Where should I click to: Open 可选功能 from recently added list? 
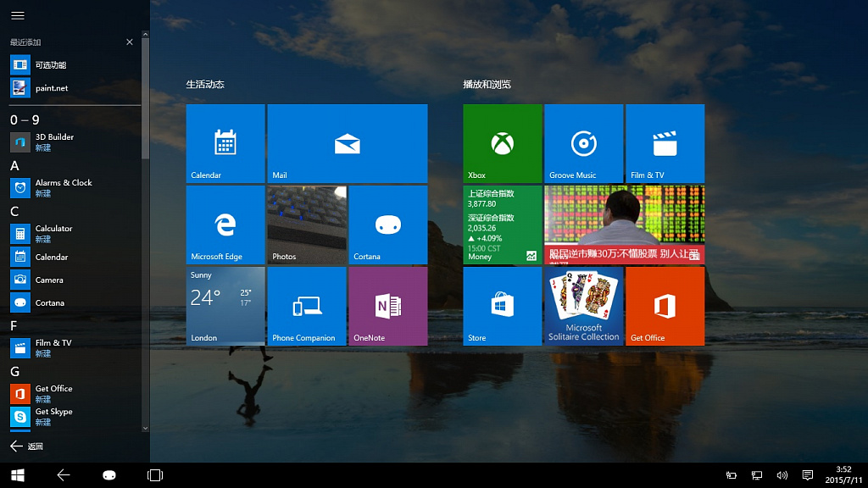[75, 64]
